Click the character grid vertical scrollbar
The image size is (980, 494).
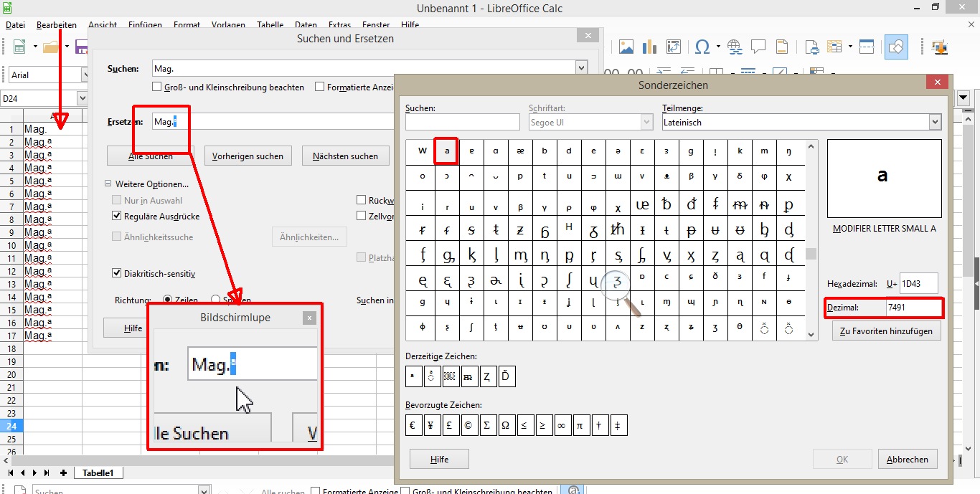pos(811,252)
